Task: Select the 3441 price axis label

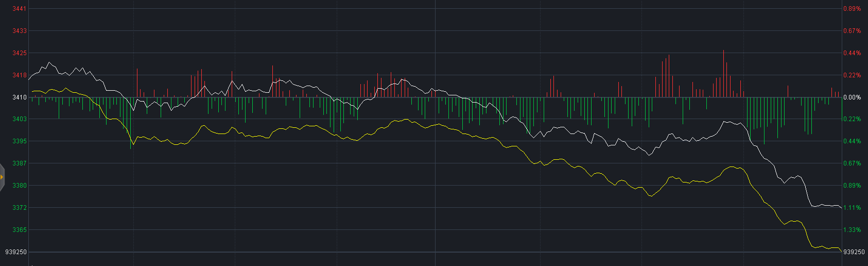Action: (x=20, y=9)
